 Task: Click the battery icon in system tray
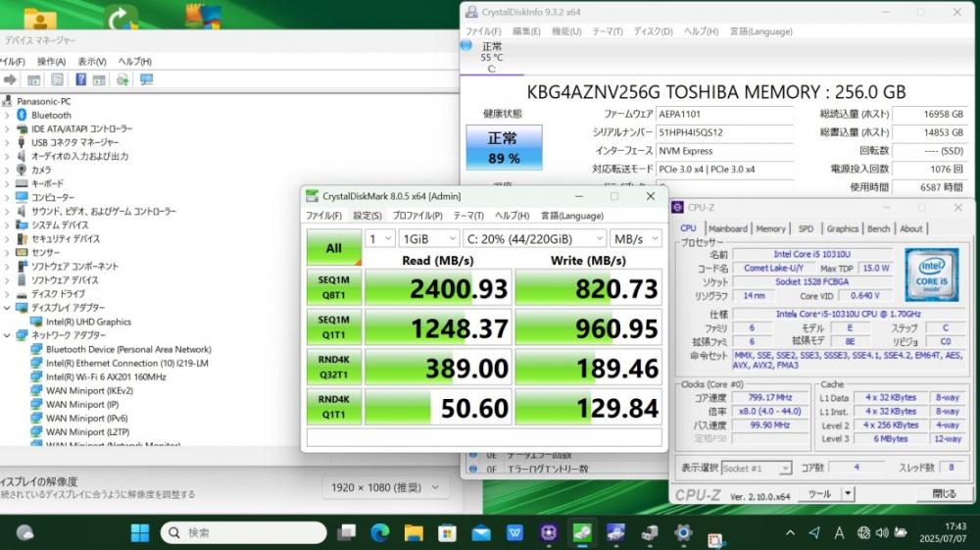[901, 532]
